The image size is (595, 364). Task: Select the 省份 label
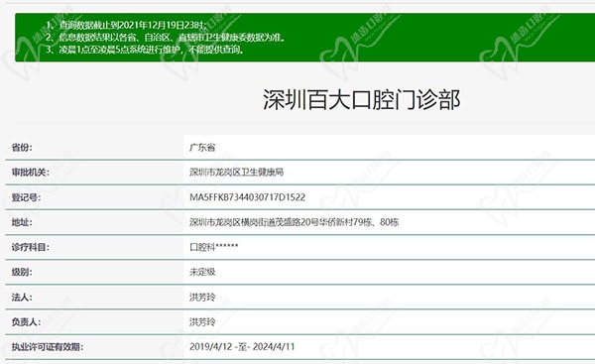(x=22, y=147)
